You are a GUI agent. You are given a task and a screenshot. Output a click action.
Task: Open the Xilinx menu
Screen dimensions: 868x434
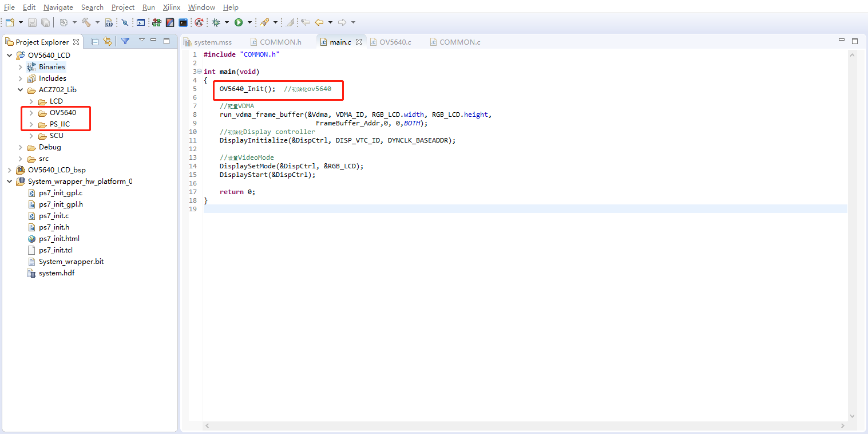pyautogui.click(x=171, y=7)
